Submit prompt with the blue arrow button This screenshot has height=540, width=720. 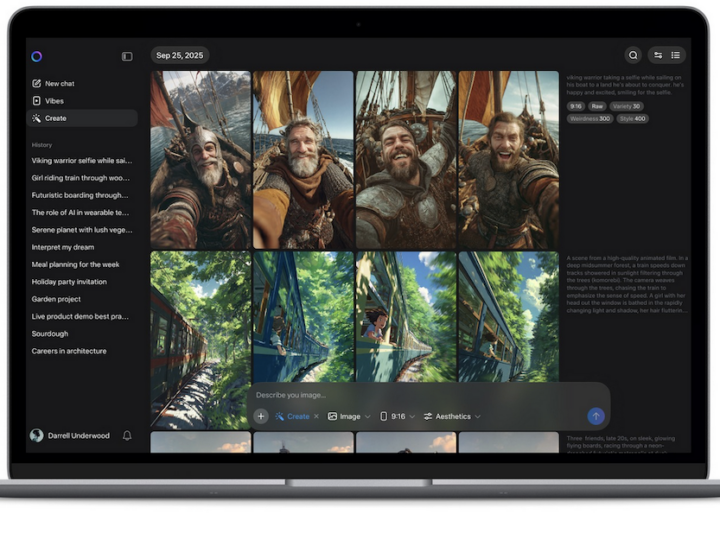[596, 416]
